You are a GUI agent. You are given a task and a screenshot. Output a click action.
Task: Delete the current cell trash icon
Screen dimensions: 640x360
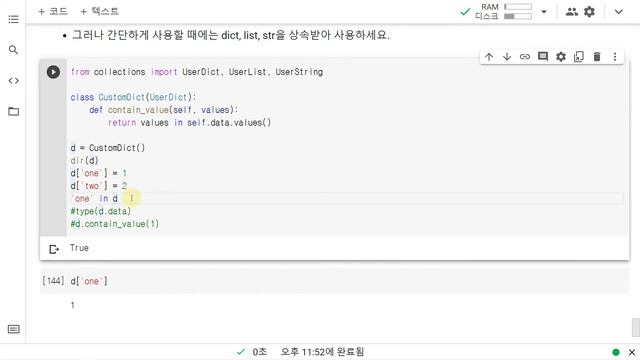click(597, 57)
